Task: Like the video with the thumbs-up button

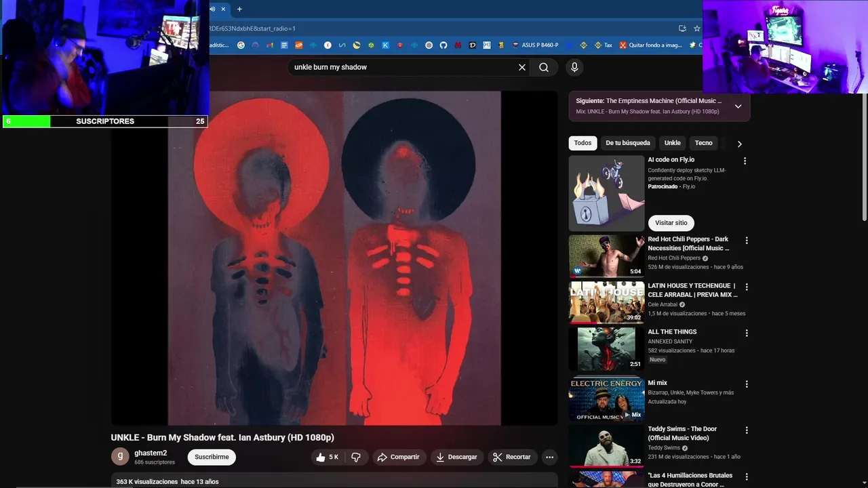Action: pos(327,457)
